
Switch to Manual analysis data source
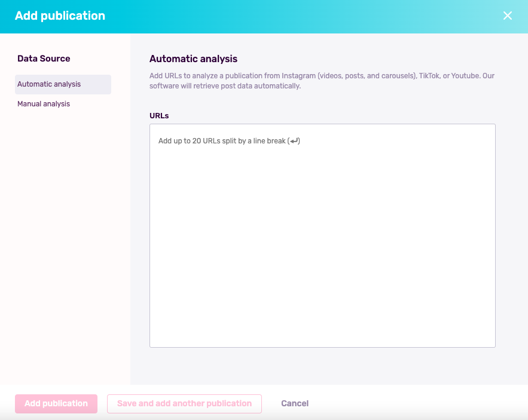pos(44,104)
